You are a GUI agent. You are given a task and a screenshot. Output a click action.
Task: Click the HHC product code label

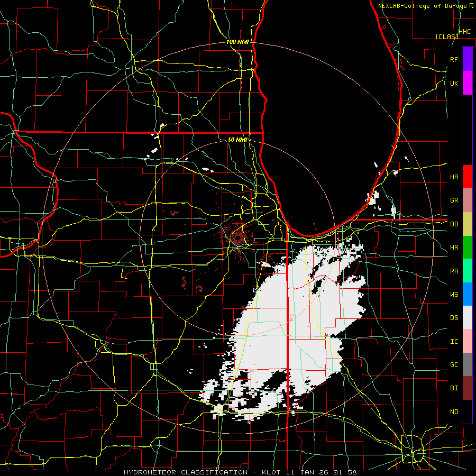[464, 32]
